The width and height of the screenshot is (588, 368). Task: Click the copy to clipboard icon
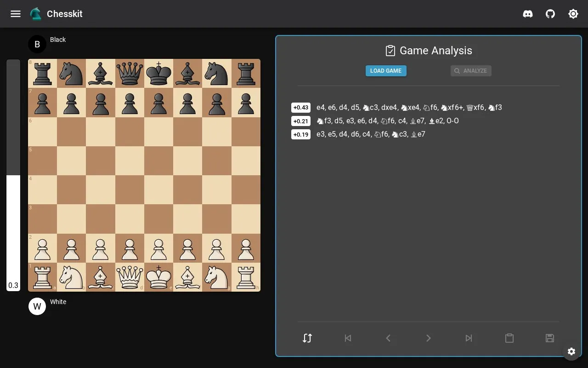point(509,338)
